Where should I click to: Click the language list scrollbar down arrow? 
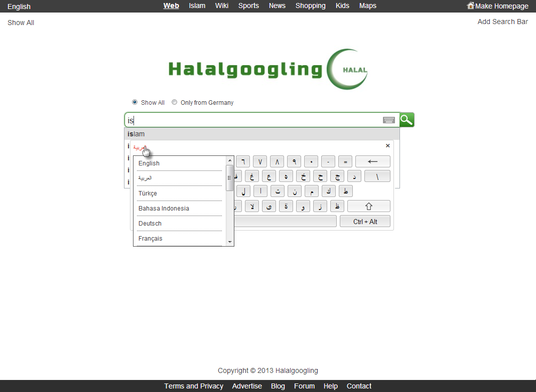coord(230,242)
